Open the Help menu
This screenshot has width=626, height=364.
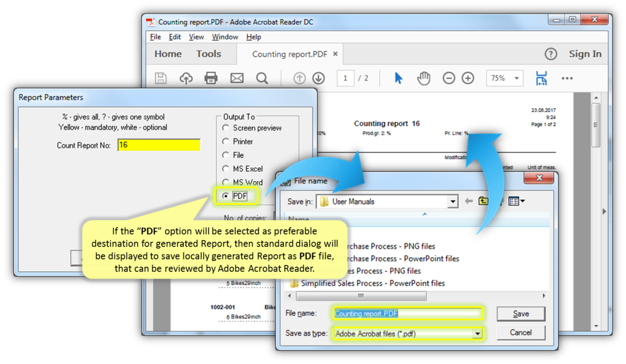tap(254, 37)
